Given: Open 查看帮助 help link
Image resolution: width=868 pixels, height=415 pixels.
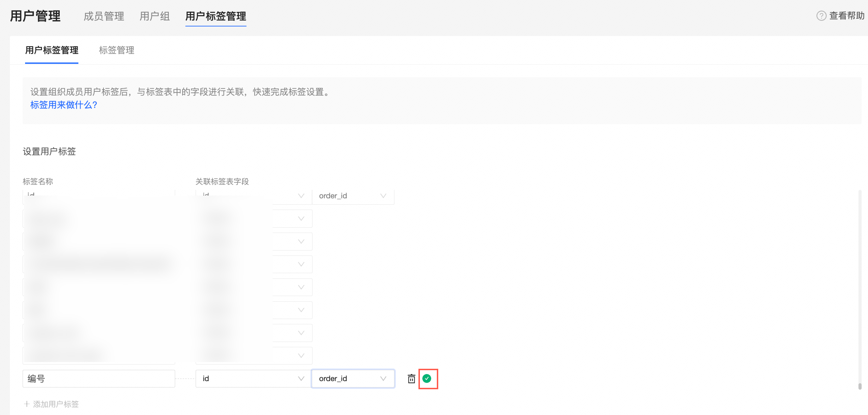Looking at the screenshot, I should click(846, 16).
